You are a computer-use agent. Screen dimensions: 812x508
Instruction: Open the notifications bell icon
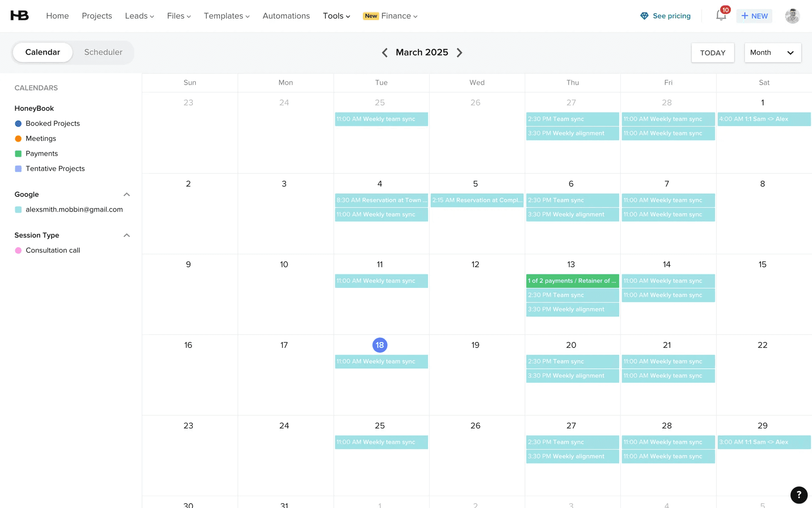point(721,16)
